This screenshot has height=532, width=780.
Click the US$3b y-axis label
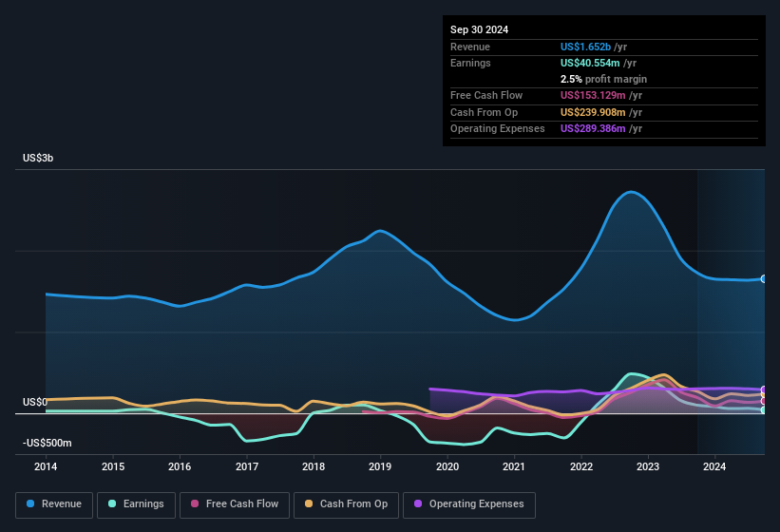38,158
